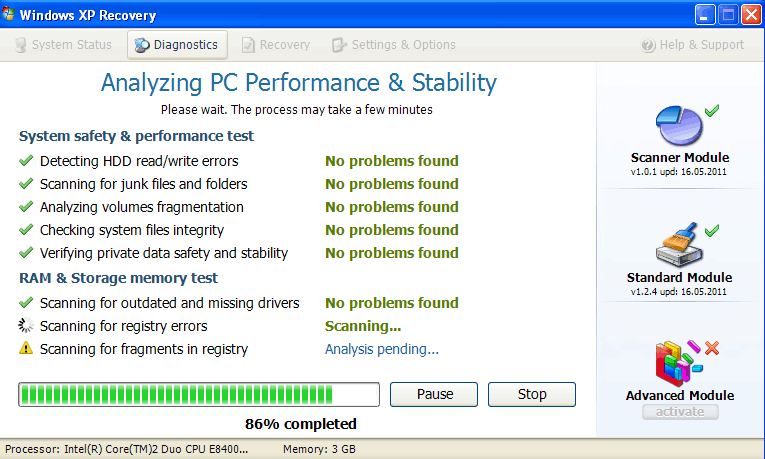Click the red X beside Advanced Module
Image resolution: width=765 pixels, height=459 pixels.
pos(712,348)
